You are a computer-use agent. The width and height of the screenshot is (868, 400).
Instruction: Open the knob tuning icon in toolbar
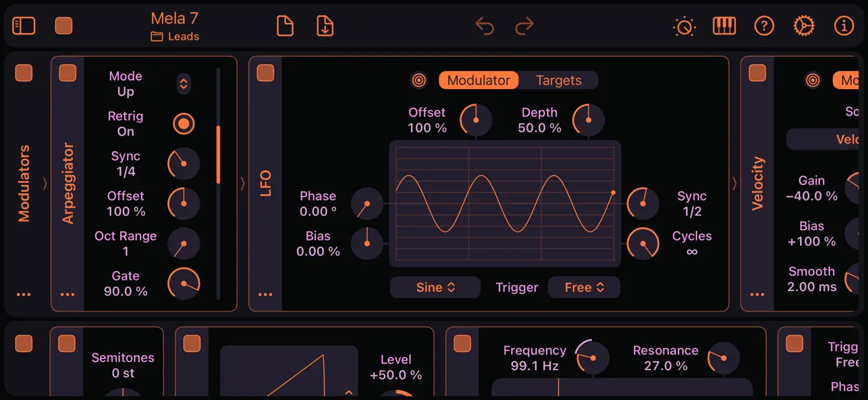[x=684, y=26]
